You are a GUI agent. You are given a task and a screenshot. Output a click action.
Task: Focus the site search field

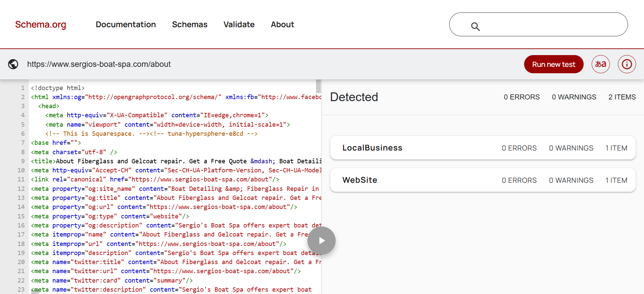click(x=538, y=25)
